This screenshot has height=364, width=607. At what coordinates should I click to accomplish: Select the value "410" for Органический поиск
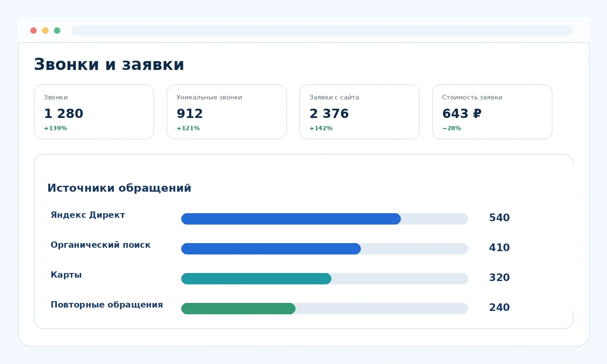500,248
